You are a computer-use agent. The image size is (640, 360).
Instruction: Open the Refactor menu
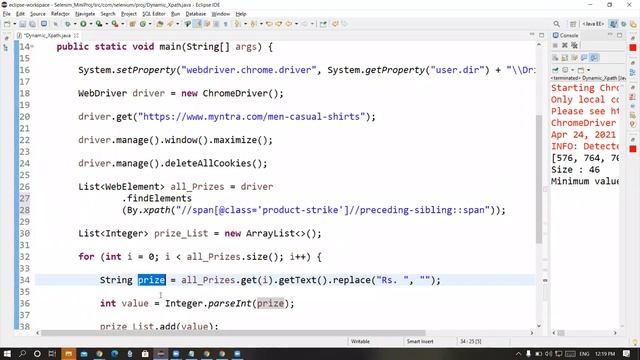60,14
